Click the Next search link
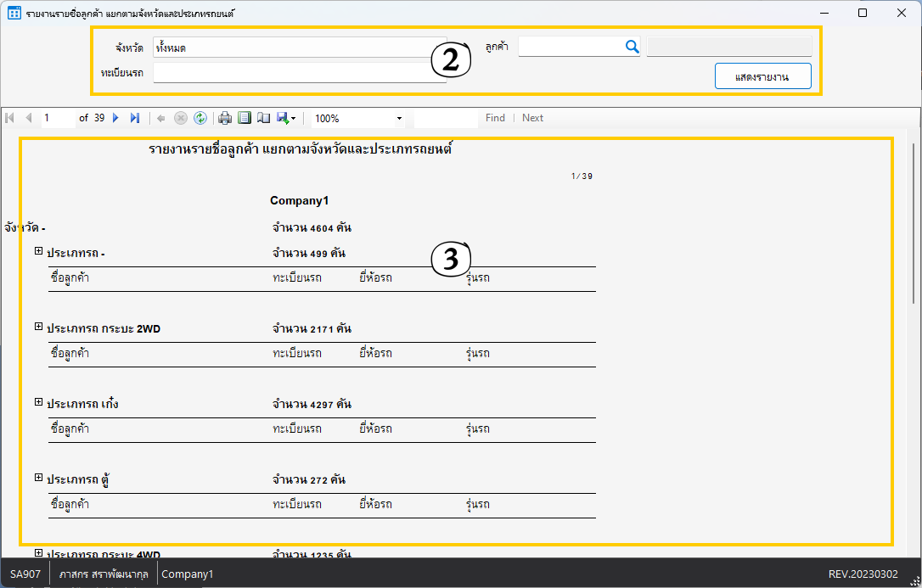Viewport: 922px width, 588px height. click(532, 118)
